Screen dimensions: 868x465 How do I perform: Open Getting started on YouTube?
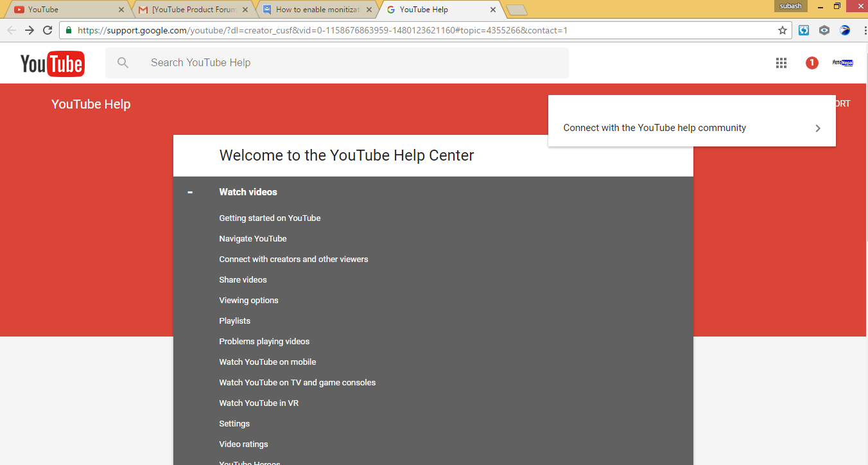tap(270, 218)
